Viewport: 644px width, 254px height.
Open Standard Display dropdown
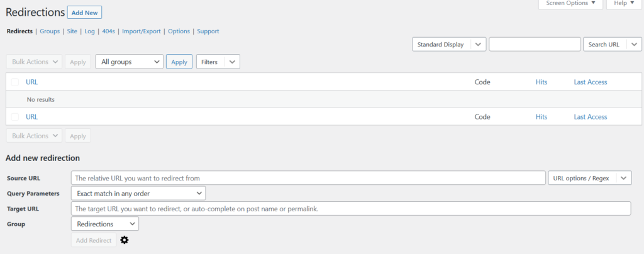(x=449, y=44)
